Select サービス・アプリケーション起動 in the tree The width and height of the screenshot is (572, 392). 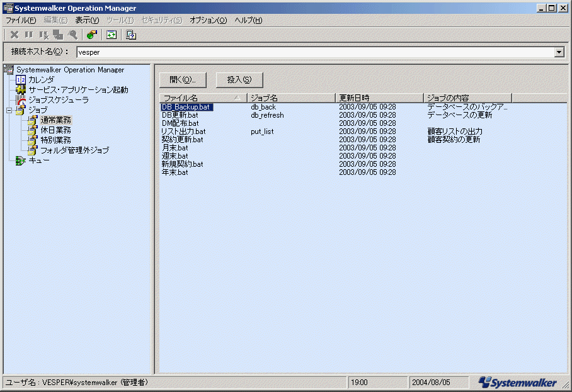78,89
